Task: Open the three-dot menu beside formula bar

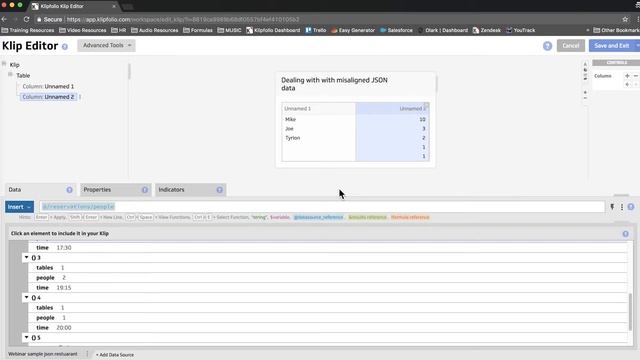Action: tap(622, 207)
